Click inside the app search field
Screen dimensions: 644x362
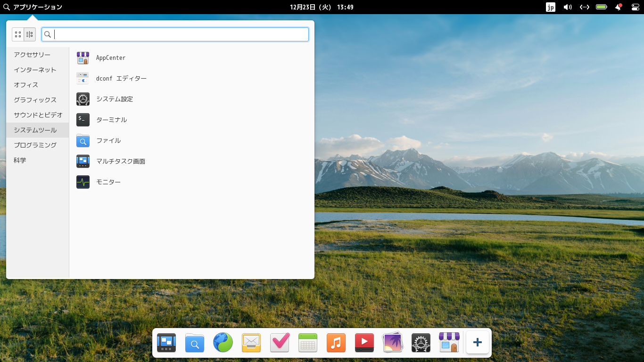[x=175, y=34]
